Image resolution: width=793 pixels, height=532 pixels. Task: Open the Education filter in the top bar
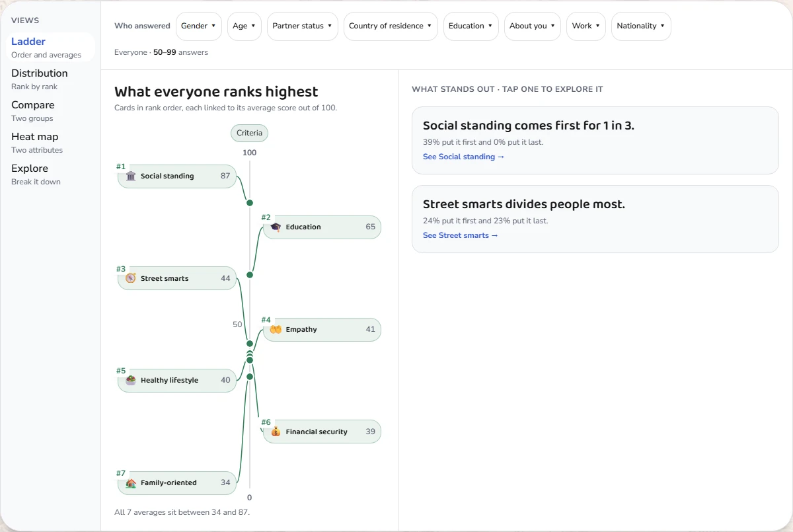pyautogui.click(x=471, y=26)
